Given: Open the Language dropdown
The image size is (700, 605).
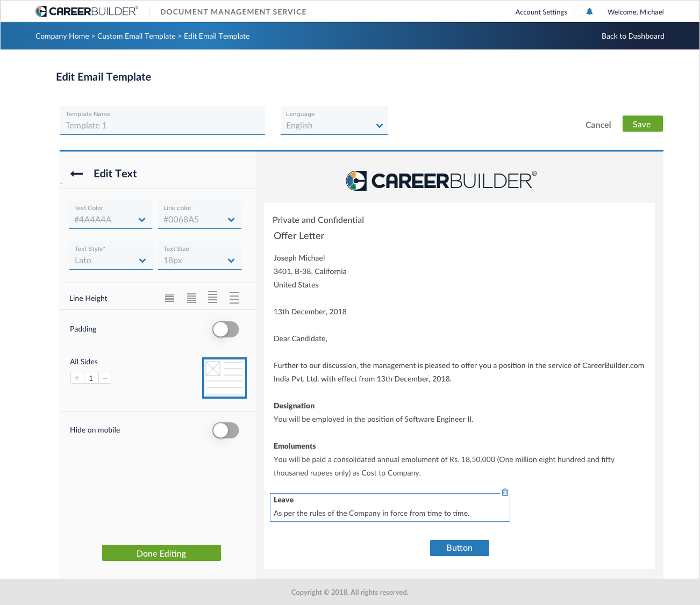Looking at the screenshot, I should pos(334,120).
